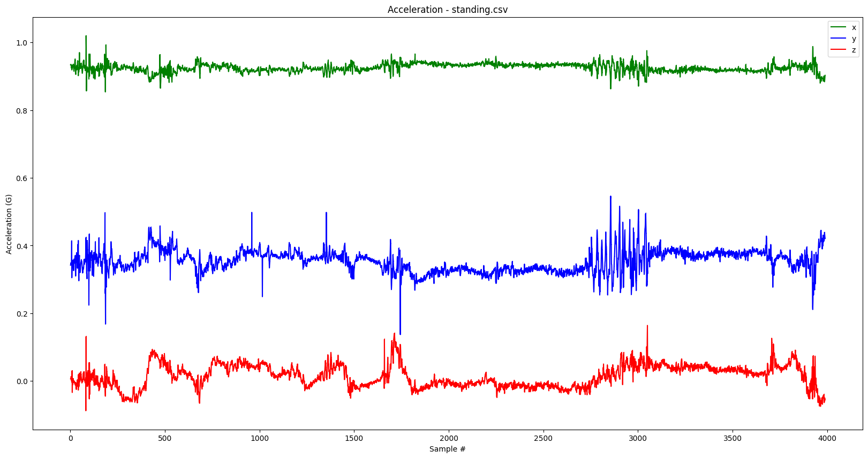Click the green x line swatch in legend
868x458 pixels.
[837, 27]
